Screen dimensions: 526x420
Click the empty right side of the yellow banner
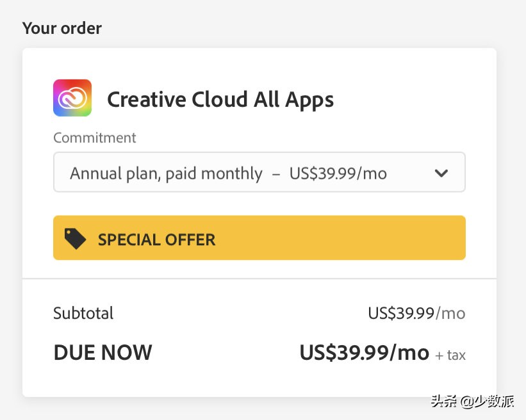pyautogui.click(x=359, y=238)
